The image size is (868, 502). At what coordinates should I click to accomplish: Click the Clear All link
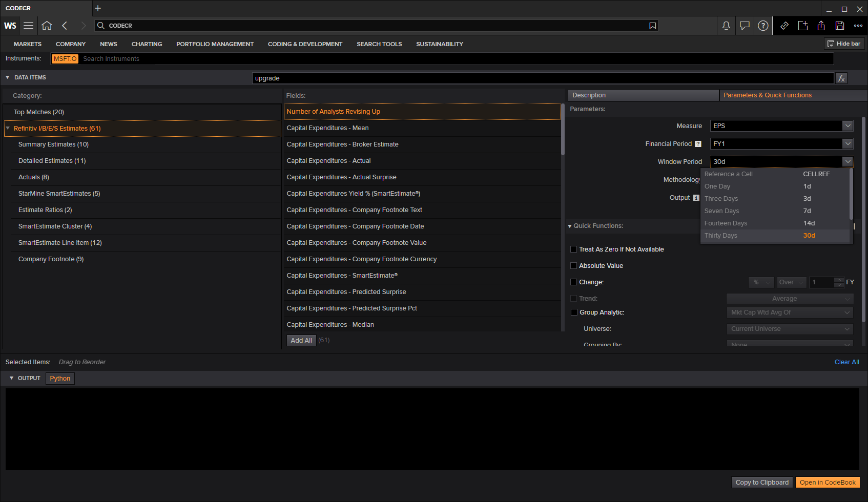point(846,362)
